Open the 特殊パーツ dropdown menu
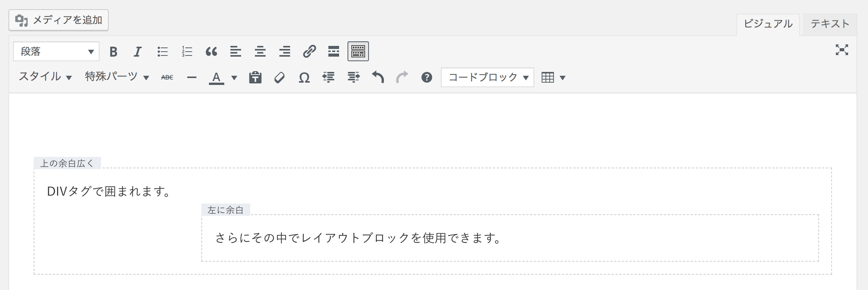Viewport: 868px width, 290px height. point(117,77)
